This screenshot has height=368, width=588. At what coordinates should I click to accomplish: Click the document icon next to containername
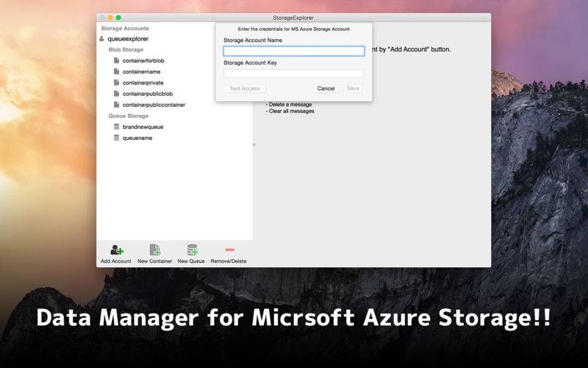point(117,71)
